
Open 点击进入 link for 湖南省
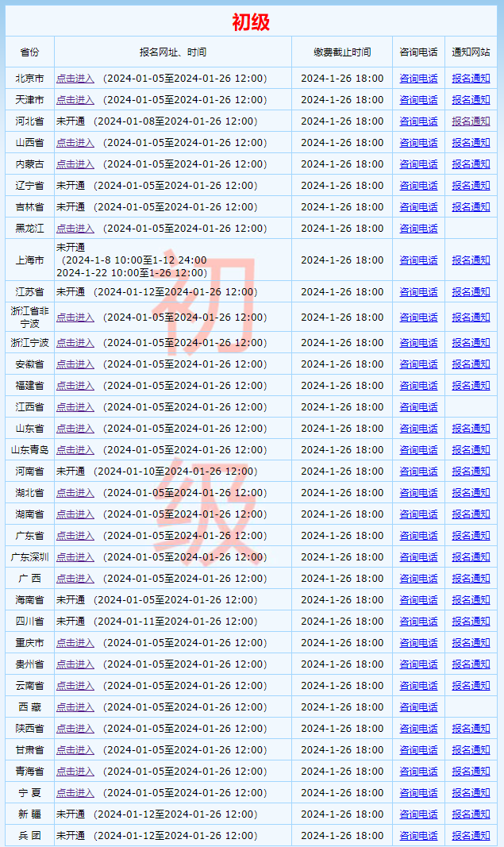[x=75, y=514]
